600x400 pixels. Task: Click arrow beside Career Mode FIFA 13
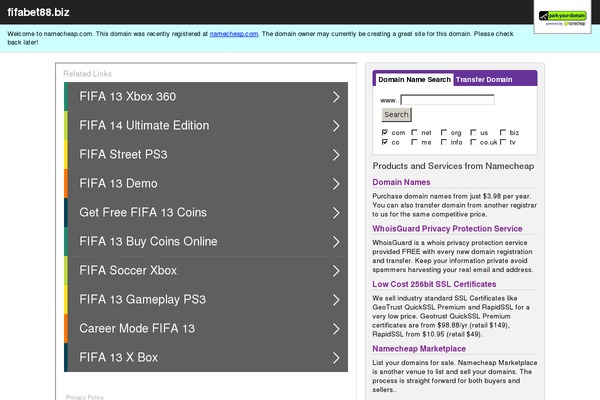click(x=336, y=329)
